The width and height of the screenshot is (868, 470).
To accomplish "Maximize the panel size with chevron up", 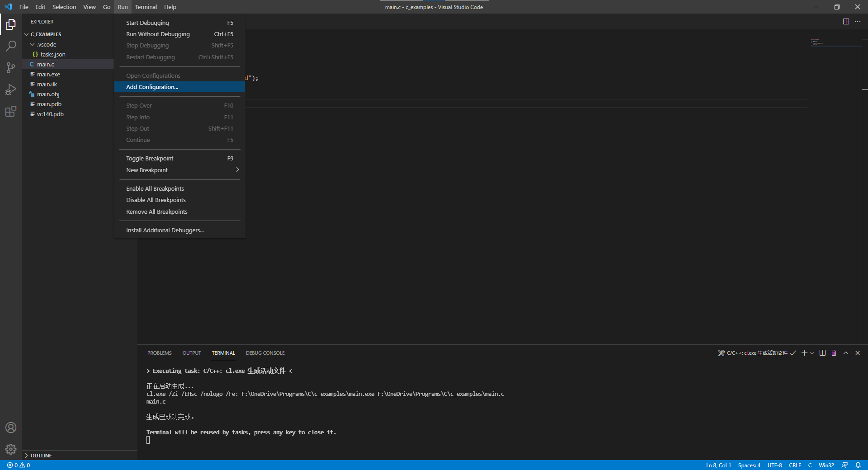I will (846, 353).
